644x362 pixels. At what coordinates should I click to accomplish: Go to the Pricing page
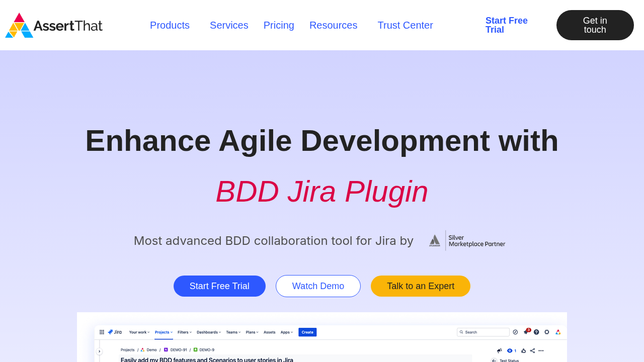[x=279, y=25]
